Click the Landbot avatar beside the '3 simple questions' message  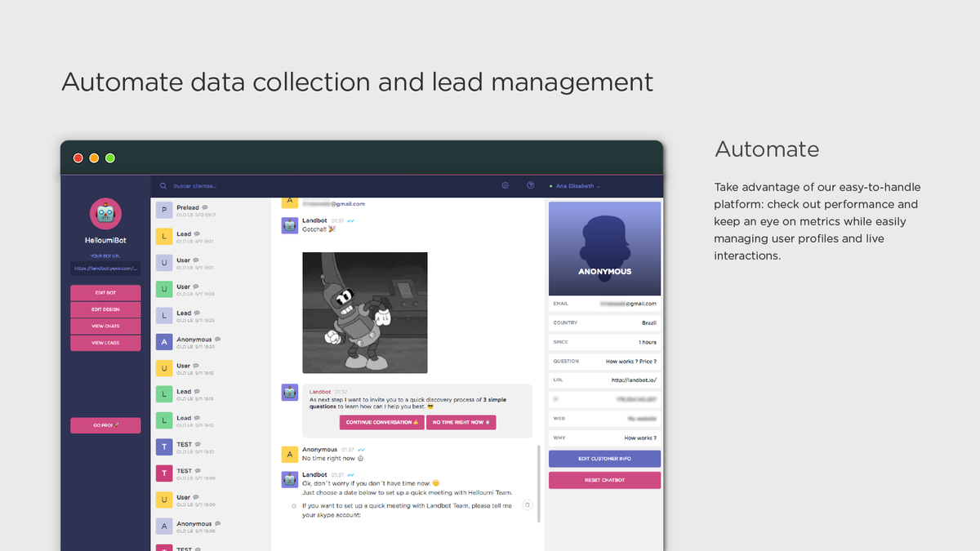(x=290, y=393)
